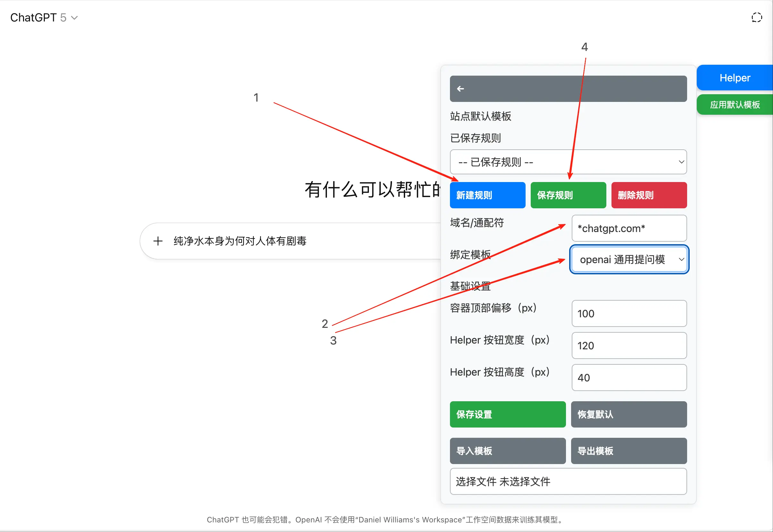Click the red 删除规则 button

(x=649, y=195)
